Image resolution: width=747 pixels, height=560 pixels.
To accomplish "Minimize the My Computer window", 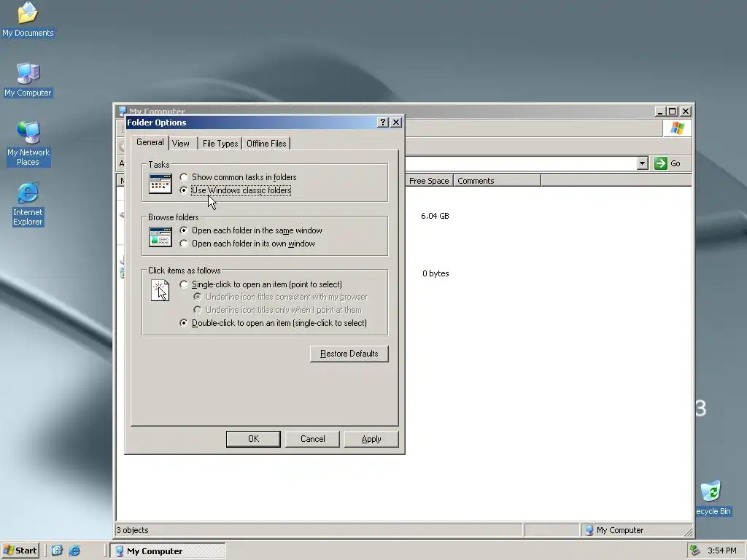I will click(659, 112).
